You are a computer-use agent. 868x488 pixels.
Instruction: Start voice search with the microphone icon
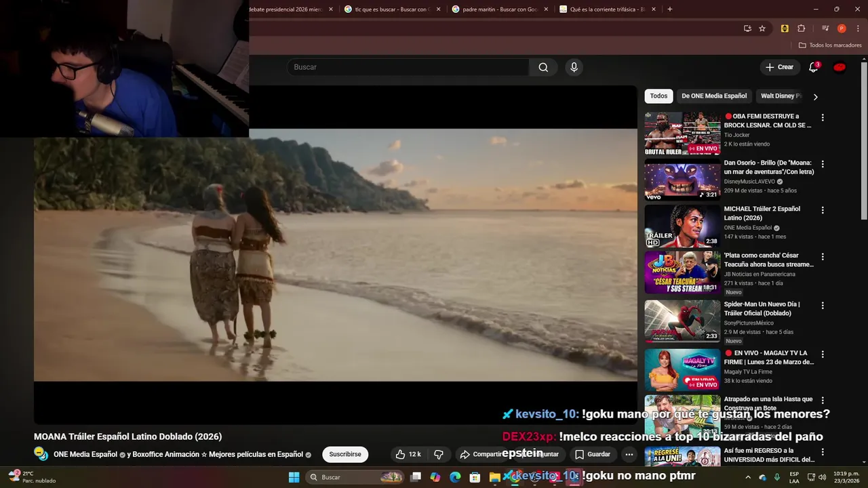(574, 67)
